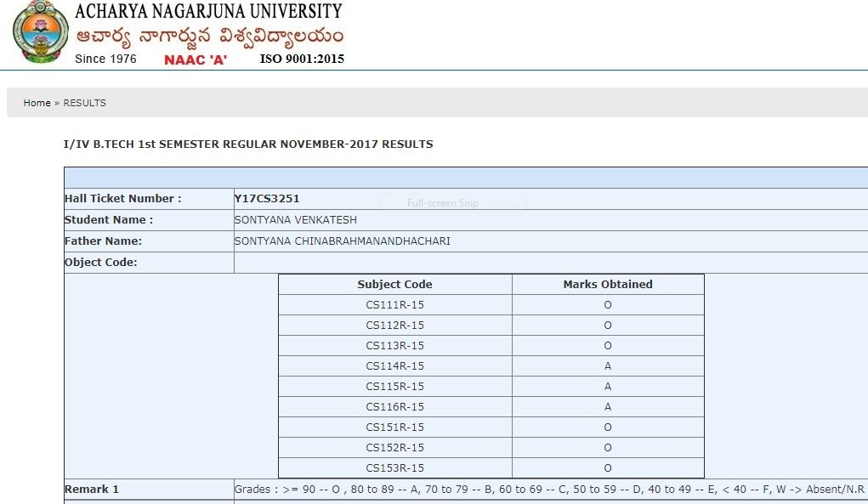Select the Grades legend text in Remark 1
Screen dimensions: 868x504
point(549,490)
